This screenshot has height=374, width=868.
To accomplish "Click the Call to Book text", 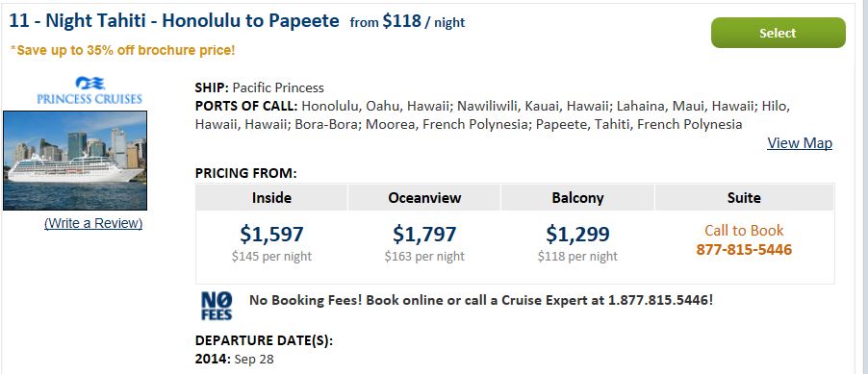I will (744, 230).
